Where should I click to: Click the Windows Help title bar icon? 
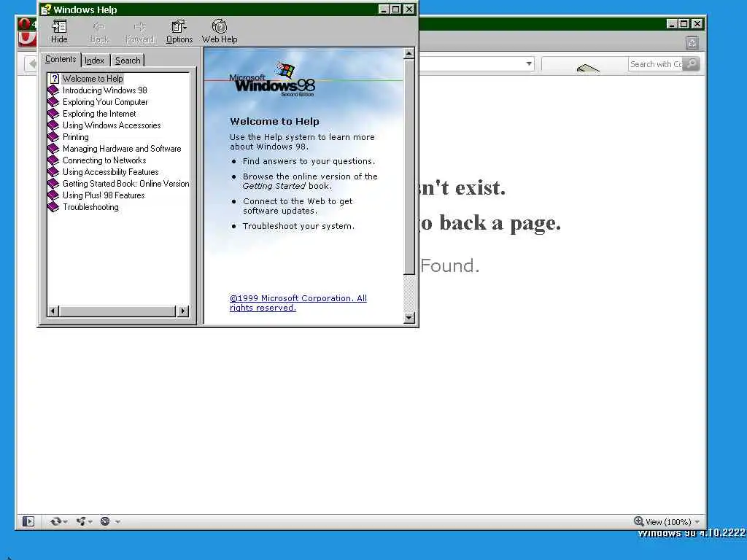46,9
